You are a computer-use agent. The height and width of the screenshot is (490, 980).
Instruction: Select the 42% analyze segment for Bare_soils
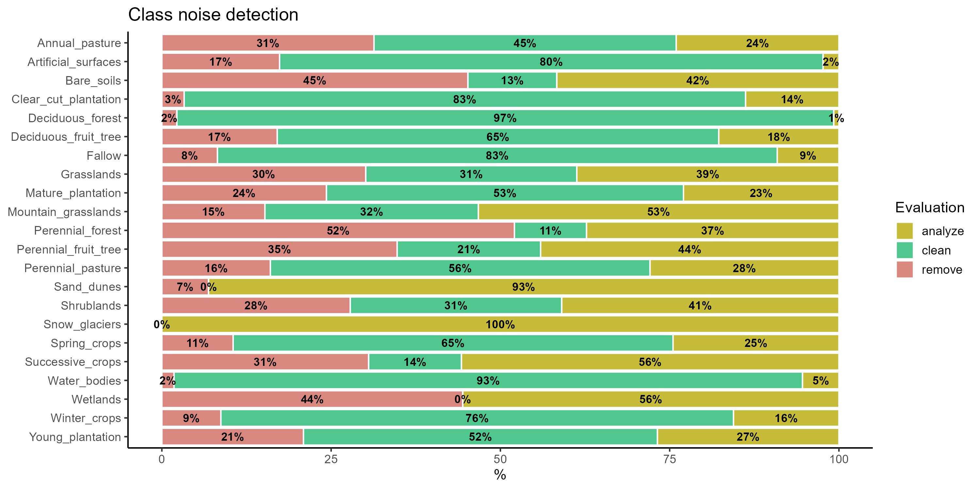tap(697, 81)
